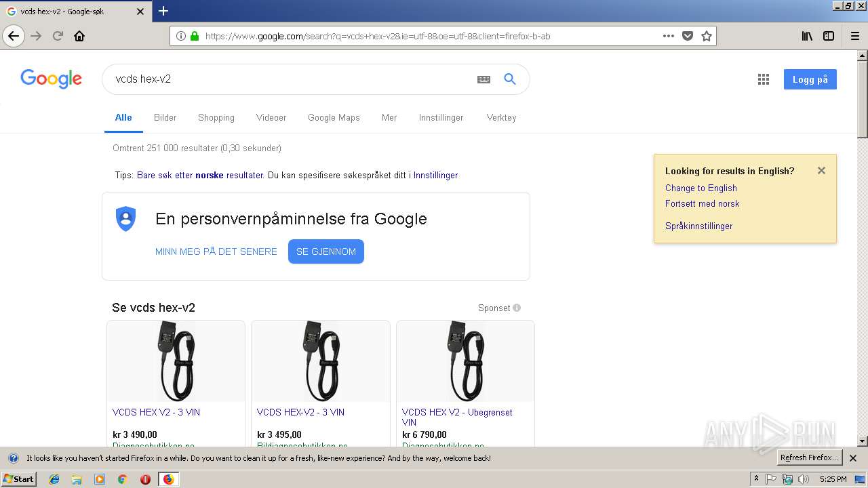Open the VCDS HEX-V2 - 3 VIN product image

[x=321, y=361]
